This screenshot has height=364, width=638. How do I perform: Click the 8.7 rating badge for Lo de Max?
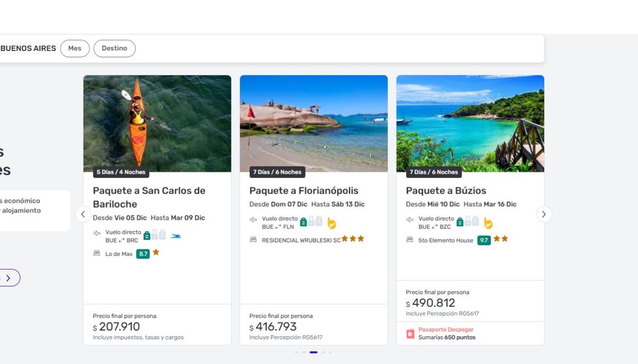click(142, 254)
